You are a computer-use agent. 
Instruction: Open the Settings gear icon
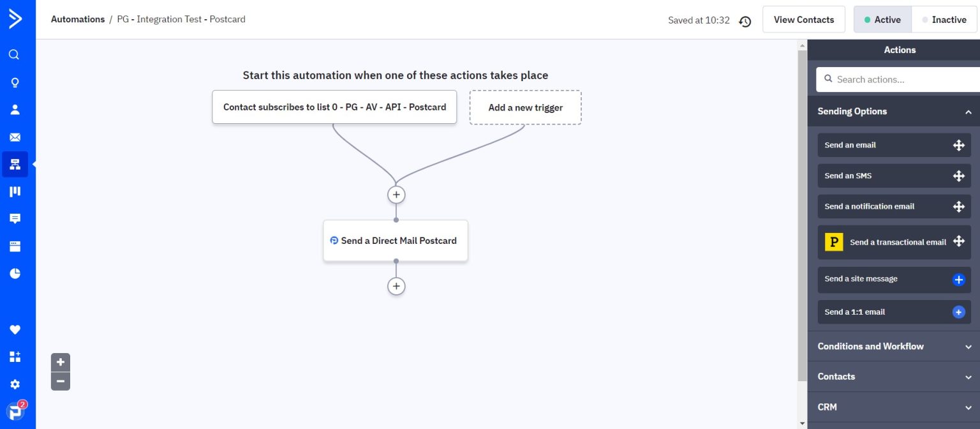click(x=15, y=384)
